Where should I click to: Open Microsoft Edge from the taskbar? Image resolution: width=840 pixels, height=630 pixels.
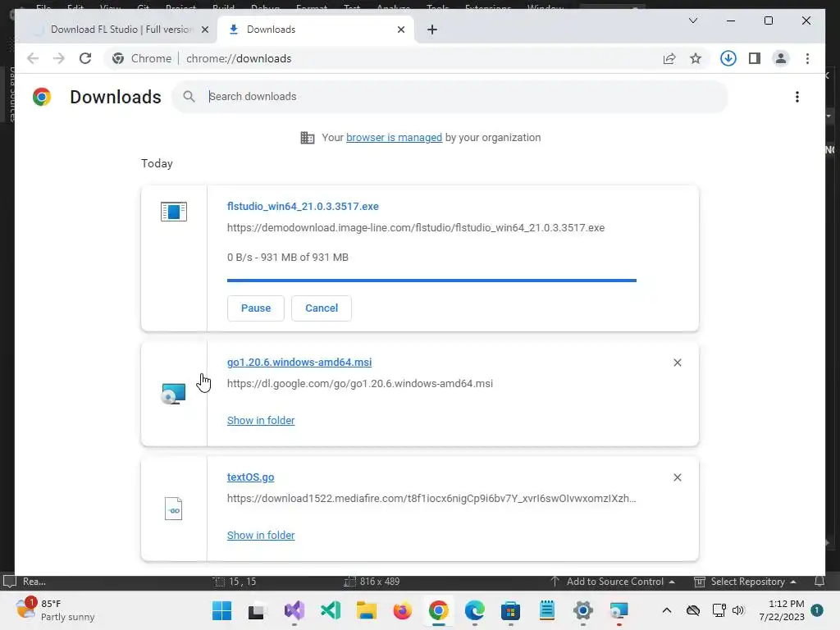pyautogui.click(x=475, y=610)
